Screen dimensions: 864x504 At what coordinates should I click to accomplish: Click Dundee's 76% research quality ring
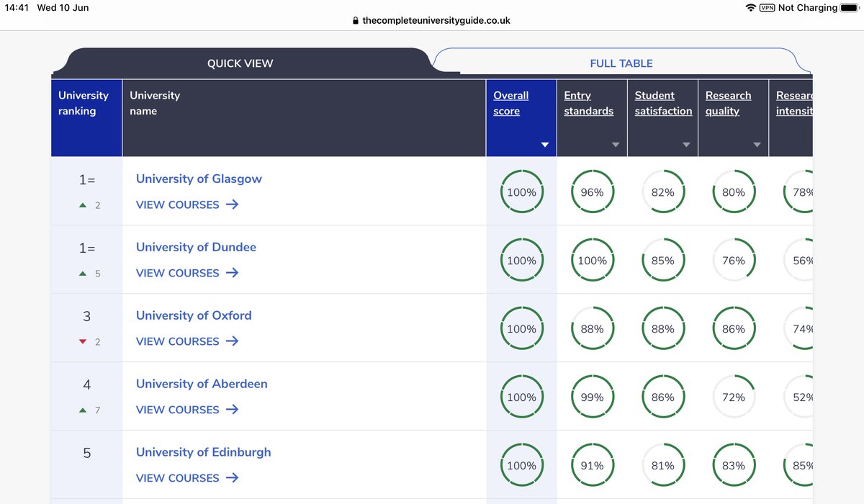point(733,261)
